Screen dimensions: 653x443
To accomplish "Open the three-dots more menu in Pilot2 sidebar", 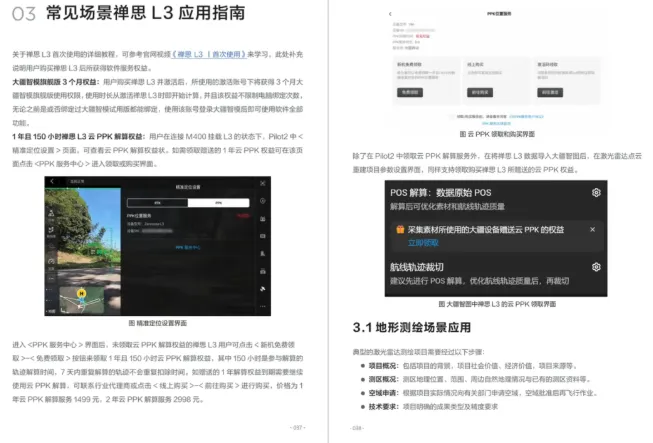I will [x=263, y=306].
